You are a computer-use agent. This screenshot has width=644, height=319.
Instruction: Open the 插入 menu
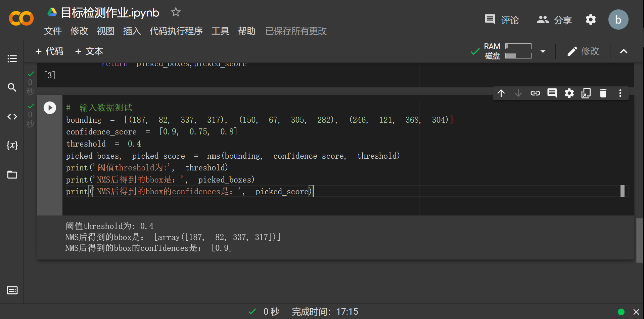132,31
